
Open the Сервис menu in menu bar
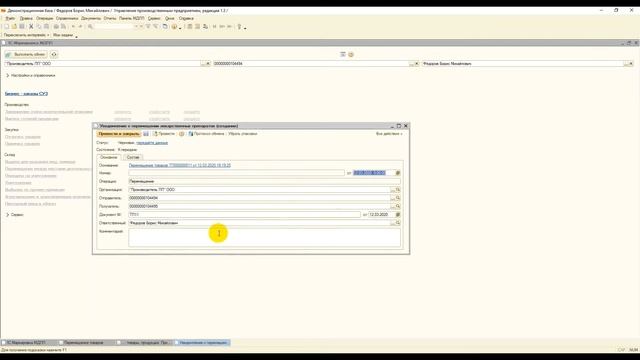pyautogui.click(x=154, y=18)
